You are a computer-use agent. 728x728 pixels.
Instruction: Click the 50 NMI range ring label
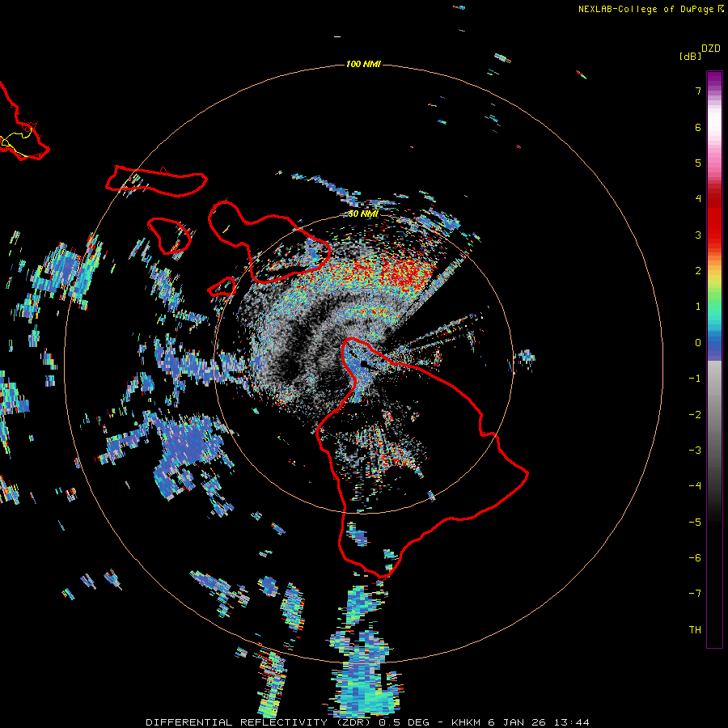click(363, 214)
